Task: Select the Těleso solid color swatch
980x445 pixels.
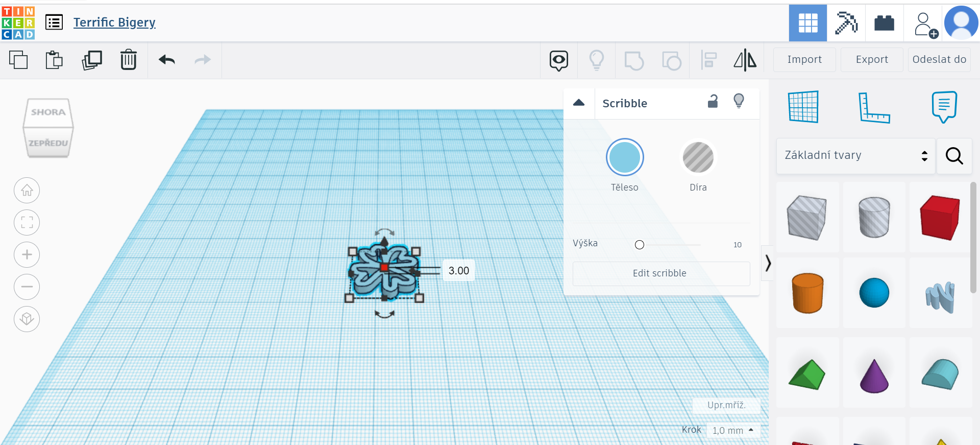Action: click(625, 157)
